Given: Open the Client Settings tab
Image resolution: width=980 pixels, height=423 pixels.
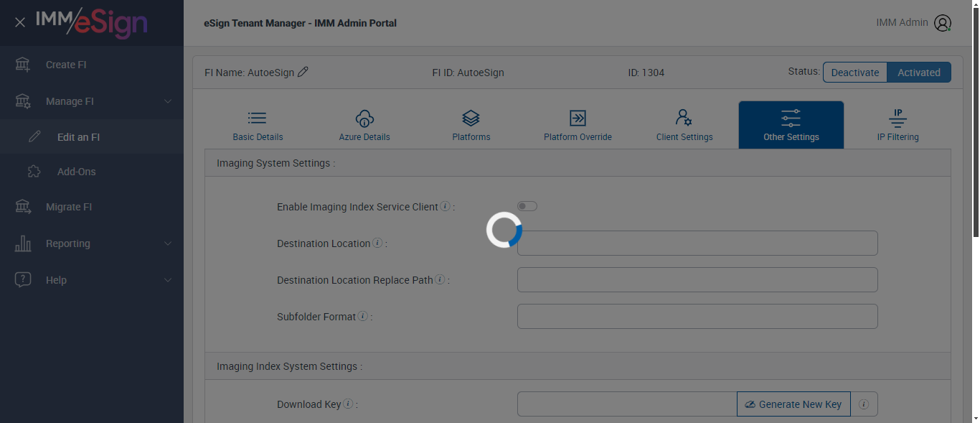Looking at the screenshot, I should [684, 125].
